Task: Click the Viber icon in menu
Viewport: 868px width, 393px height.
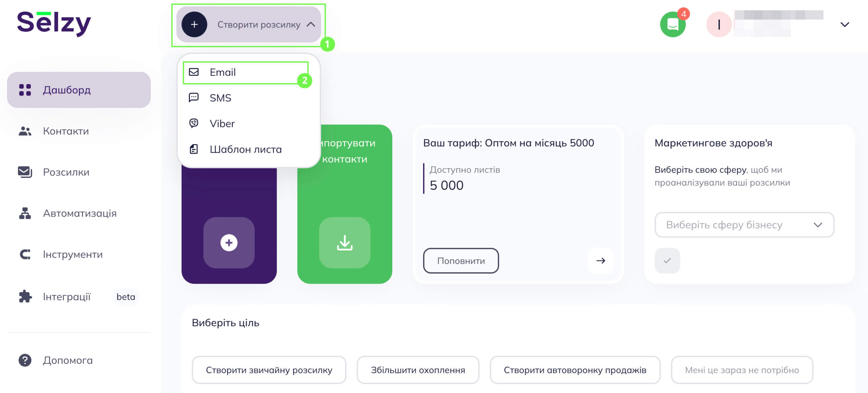Action: [194, 123]
